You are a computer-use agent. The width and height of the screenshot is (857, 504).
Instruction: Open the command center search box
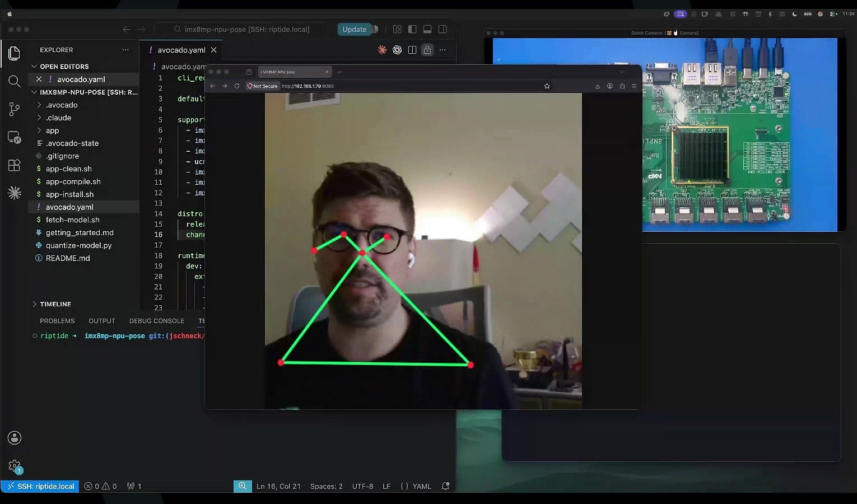(241, 29)
